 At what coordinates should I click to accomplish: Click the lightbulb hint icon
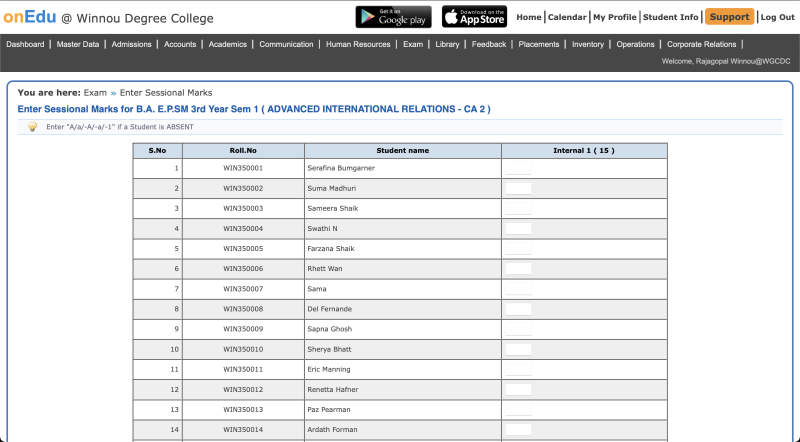(x=32, y=127)
